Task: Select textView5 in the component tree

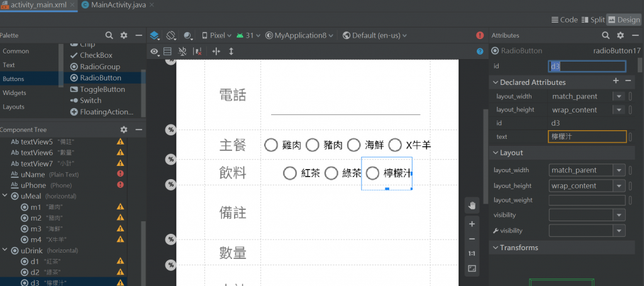Action: tap(43, 141)
